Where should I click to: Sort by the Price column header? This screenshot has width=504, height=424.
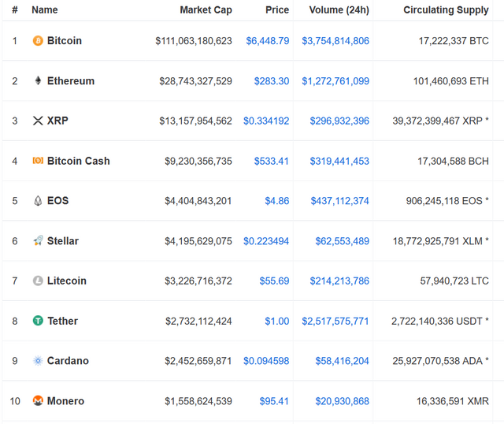(276, 10)
